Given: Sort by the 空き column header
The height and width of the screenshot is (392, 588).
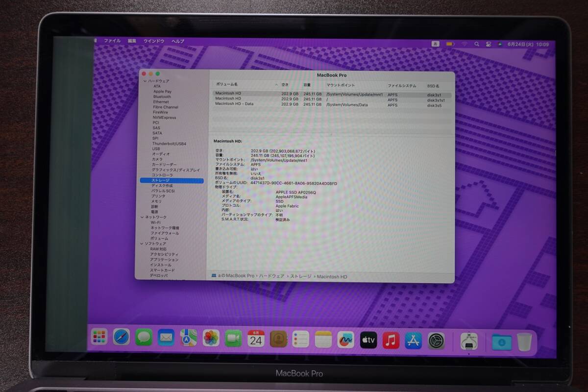Looking at the screenshot, I should [x=285, y=85].
